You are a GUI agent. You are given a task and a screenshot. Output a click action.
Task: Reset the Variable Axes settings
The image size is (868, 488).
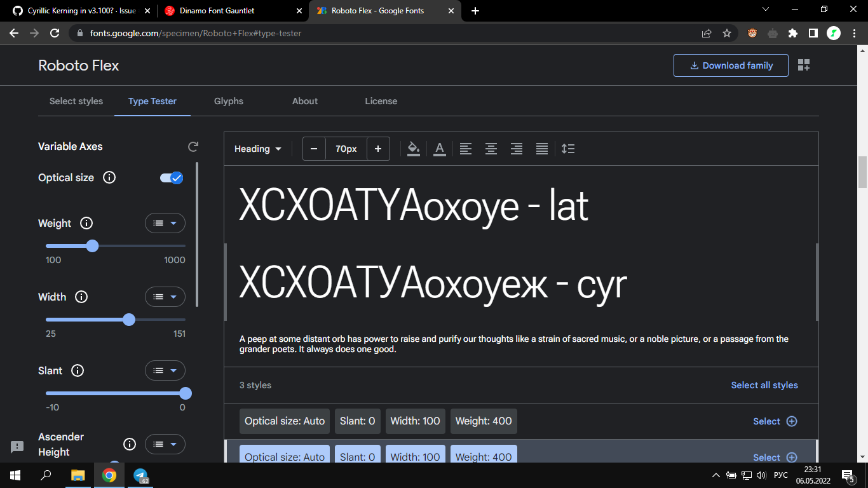(193, 147)
